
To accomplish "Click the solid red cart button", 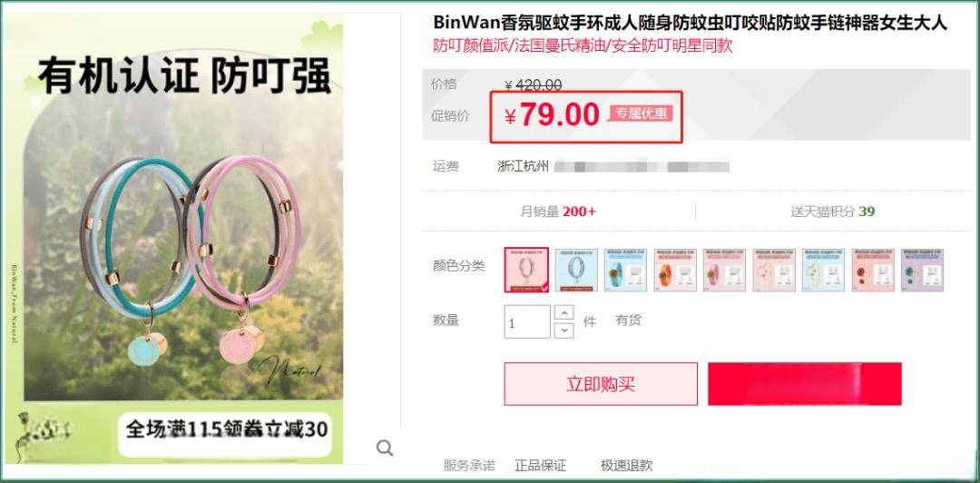I will click(804, 383).
